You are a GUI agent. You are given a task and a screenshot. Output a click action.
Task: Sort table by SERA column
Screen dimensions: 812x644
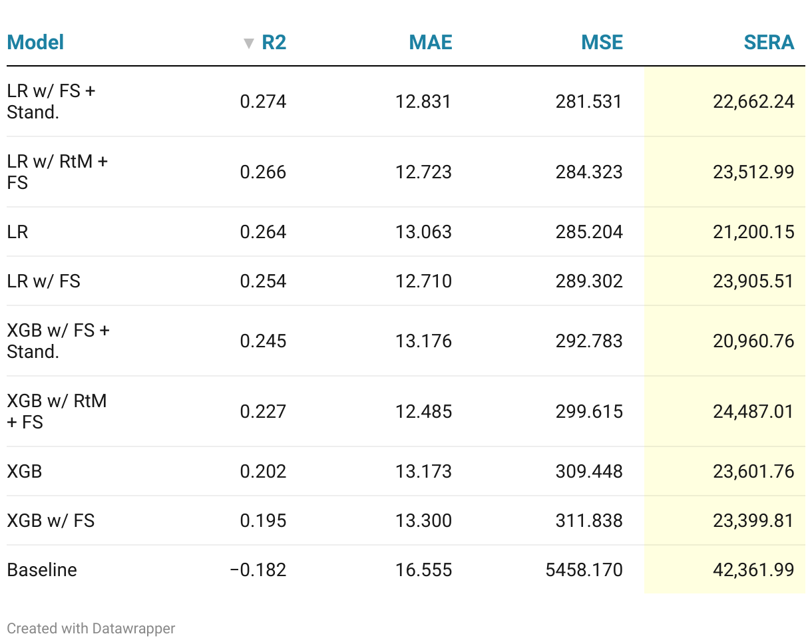point(769,43)
